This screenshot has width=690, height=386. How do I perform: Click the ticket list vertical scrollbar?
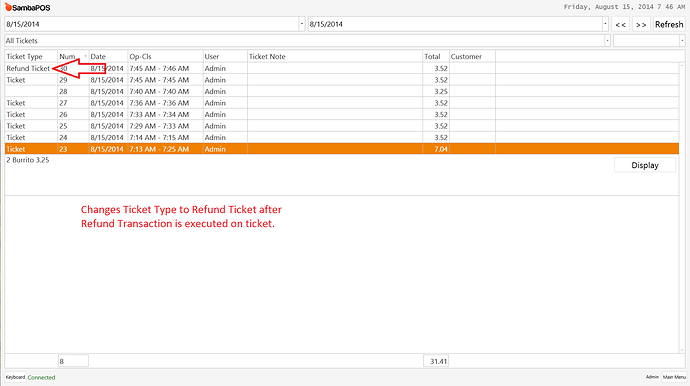[x=682, y=207]
